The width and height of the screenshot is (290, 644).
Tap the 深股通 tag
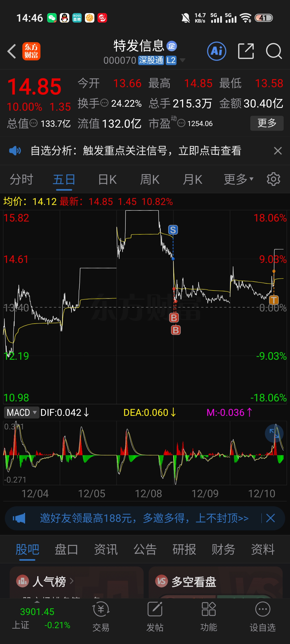[x=151, y=60]
